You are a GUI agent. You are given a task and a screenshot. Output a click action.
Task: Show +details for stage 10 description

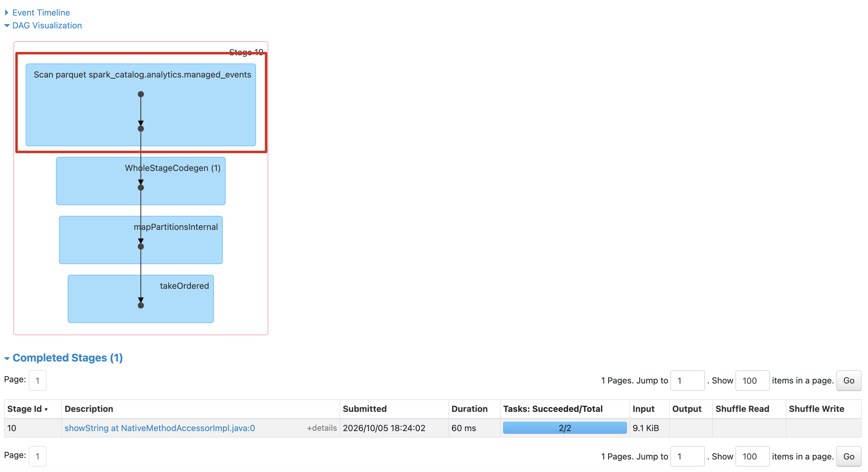(x=322, y=428)
